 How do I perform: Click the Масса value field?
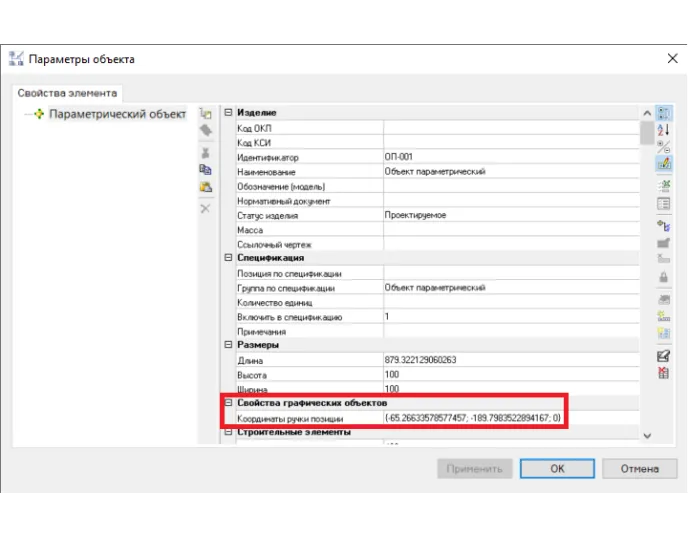click(x=511, y=229)
